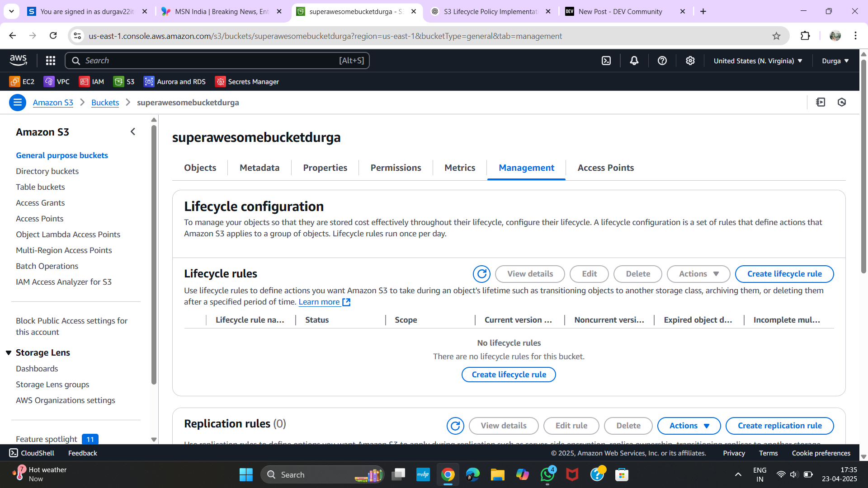The image size is (868, 488).
Task: Open Block Public Access settings for this account
Action: (71, 326)
